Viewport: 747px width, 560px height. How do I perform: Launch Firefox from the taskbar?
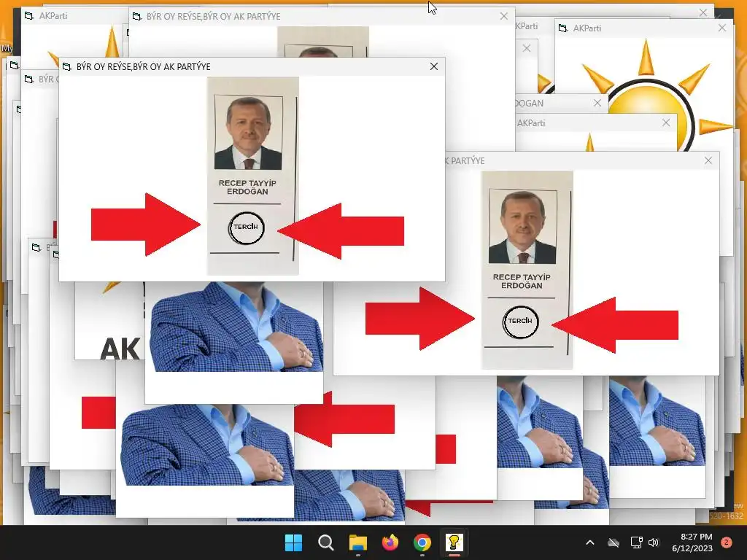click(390, 542)
